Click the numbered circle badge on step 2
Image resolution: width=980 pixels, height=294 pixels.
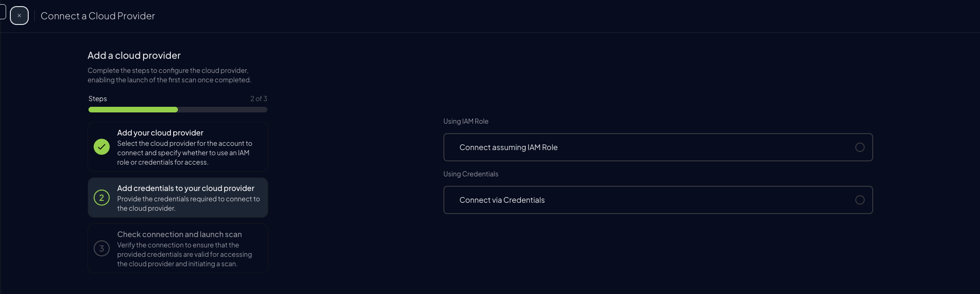pos(102,198)
